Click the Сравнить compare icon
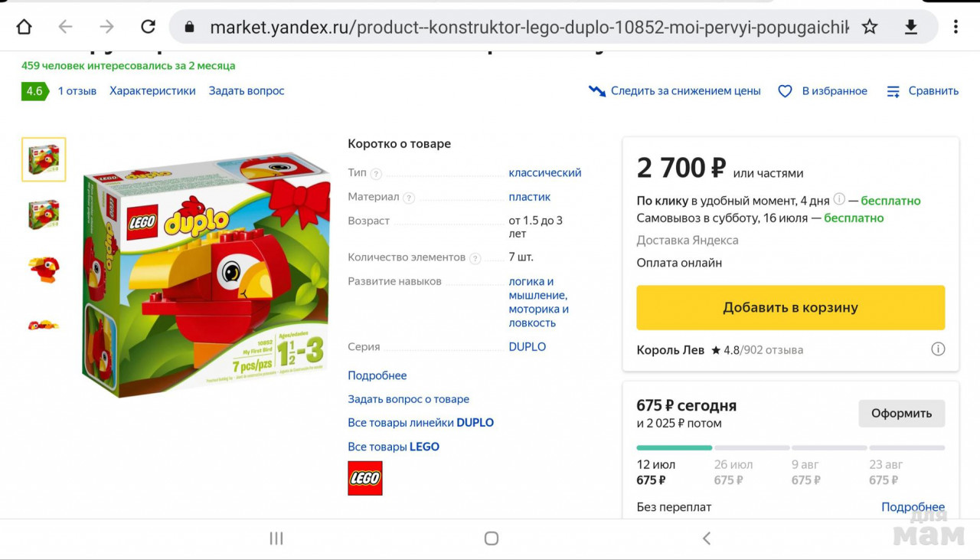Image resolution: width=980 pixels, height=560 pixels. [x=893, y=91]
